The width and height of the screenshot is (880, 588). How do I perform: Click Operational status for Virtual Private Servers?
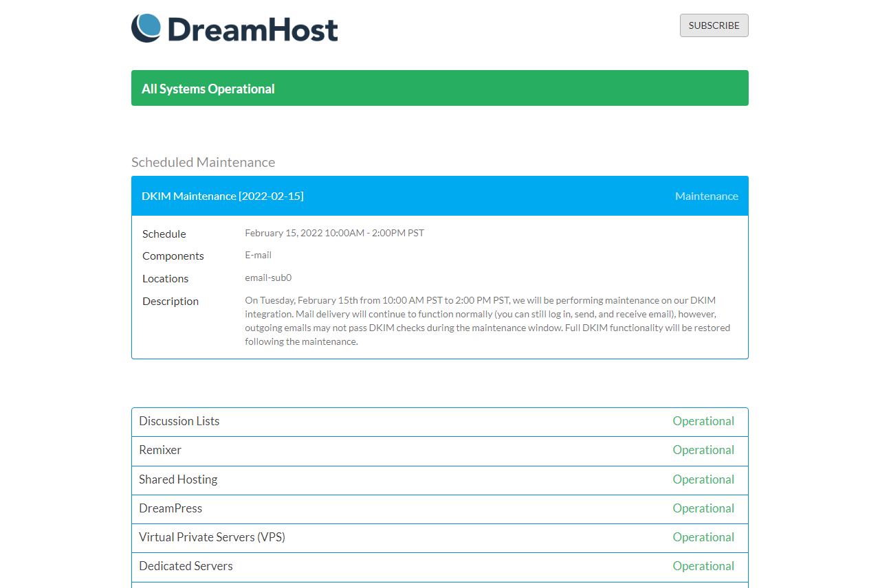703,537
